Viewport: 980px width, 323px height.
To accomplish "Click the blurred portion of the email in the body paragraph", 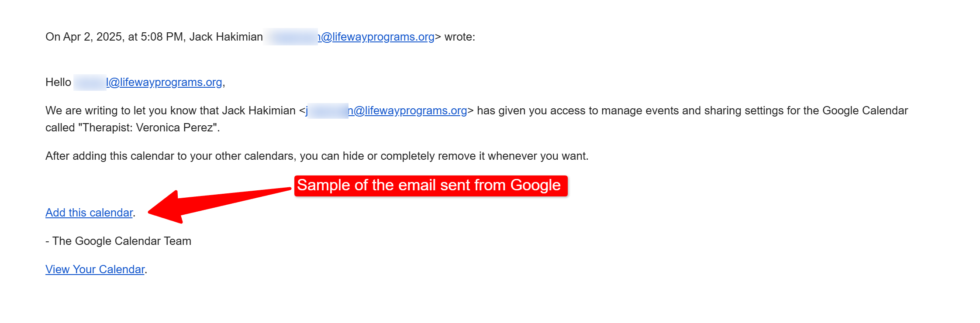I will coord(328,110).
